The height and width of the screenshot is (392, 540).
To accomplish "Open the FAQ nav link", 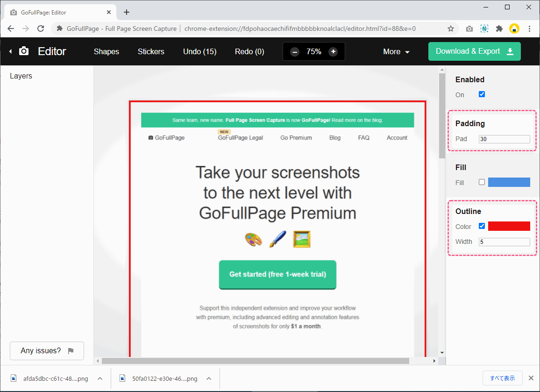I will (364, 138).
